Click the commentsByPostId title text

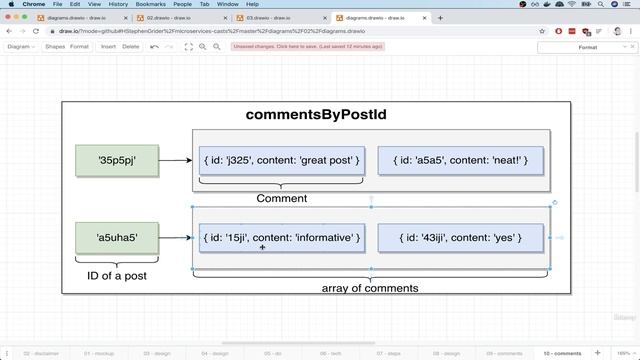316,114
